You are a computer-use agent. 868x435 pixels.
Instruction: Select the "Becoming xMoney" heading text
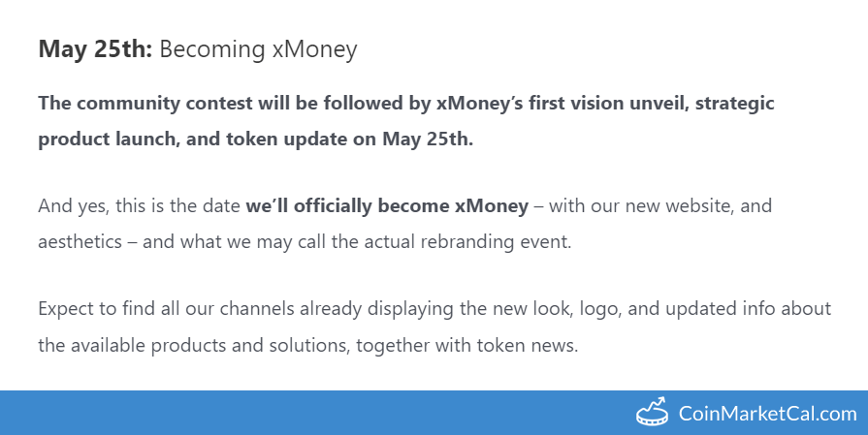click(x=258, y=49)
